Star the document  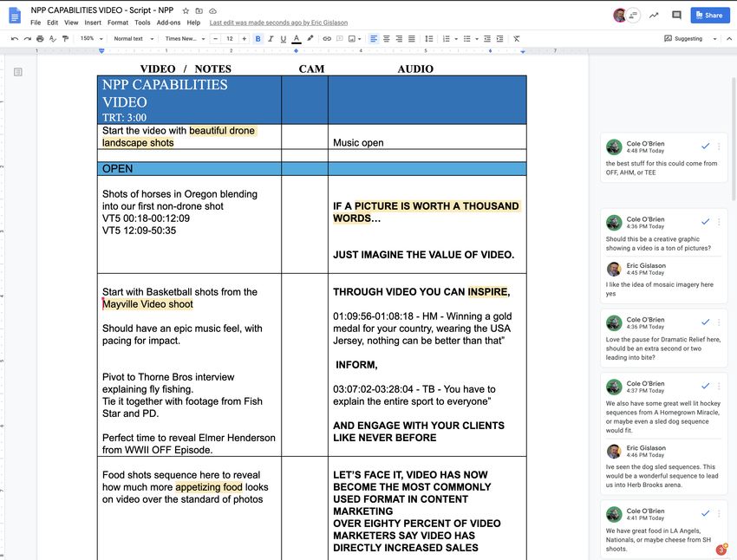[x=186, y=10]
